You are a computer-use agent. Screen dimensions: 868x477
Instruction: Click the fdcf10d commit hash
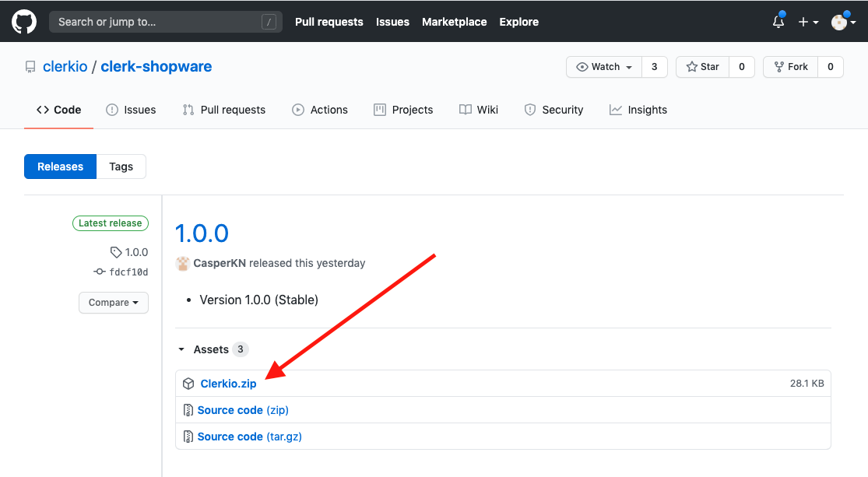point(128,272)
